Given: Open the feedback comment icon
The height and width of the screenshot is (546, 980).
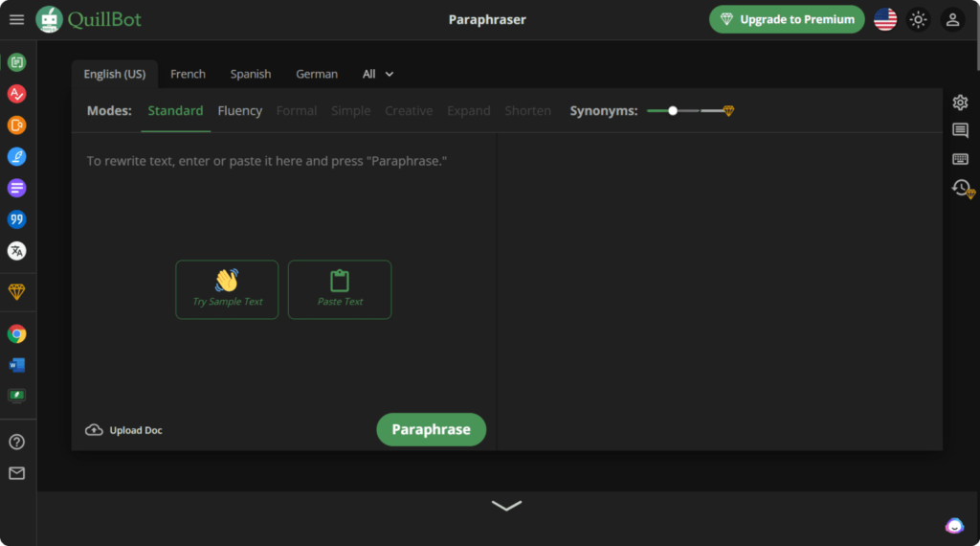Looking at the screenshot, I should coord(960,130).
